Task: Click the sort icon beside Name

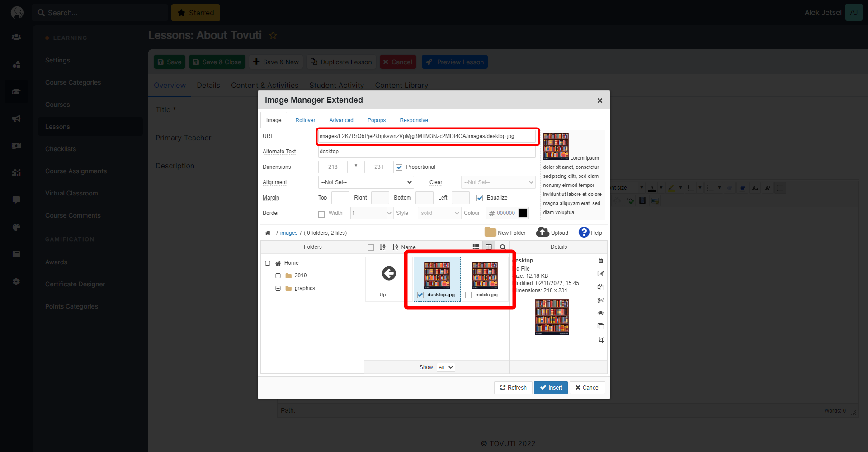Action: click(x=395, y=247)
